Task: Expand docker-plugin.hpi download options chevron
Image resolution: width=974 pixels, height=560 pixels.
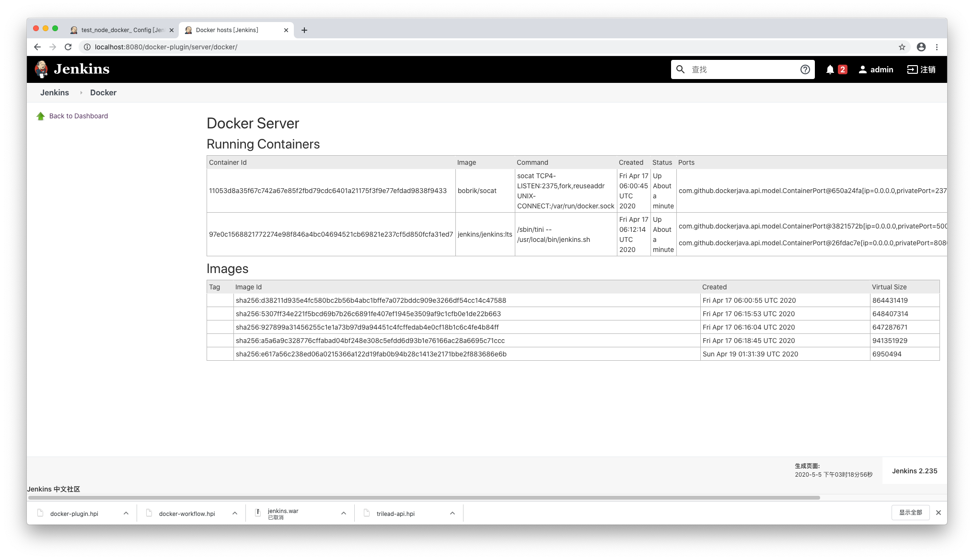Action: pyautogui.click(x=126, y=513)
